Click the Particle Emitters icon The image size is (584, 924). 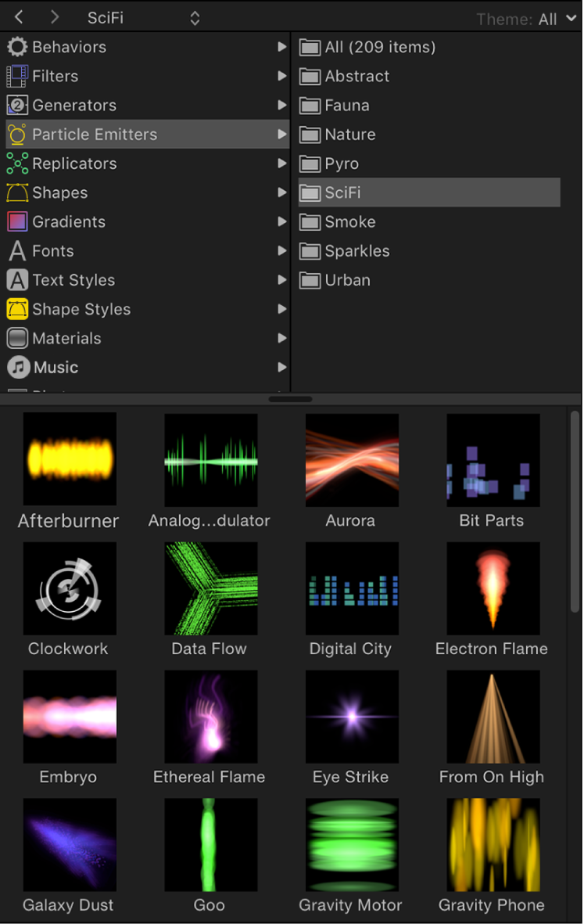pyautogui.click(x=17, y=135)
